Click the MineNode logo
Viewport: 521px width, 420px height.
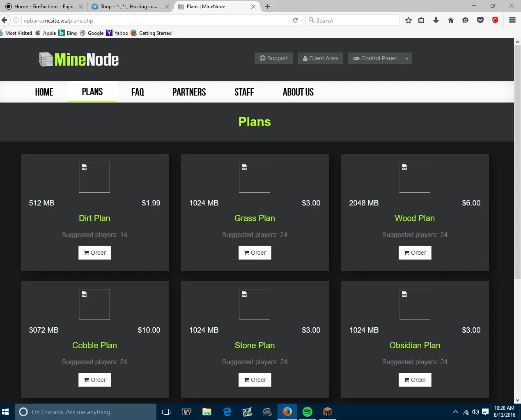coord(79,59)
